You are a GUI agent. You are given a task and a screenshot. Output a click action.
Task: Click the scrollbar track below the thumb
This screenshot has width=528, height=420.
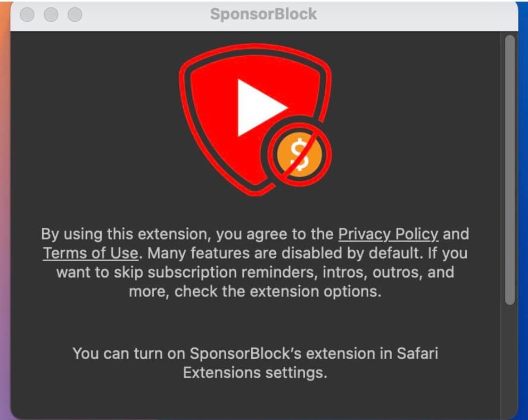click(x=509, y=362)
